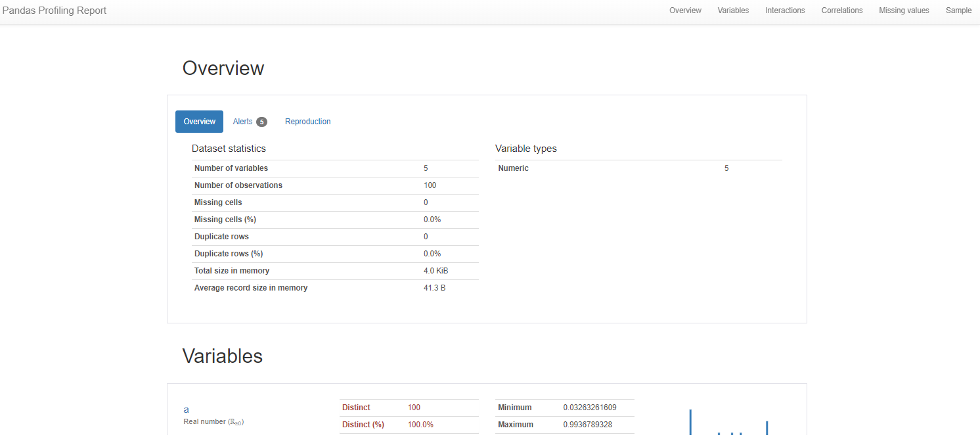Switch to the Reproduction tab
980x447 pixels.
tap(307, 121)
